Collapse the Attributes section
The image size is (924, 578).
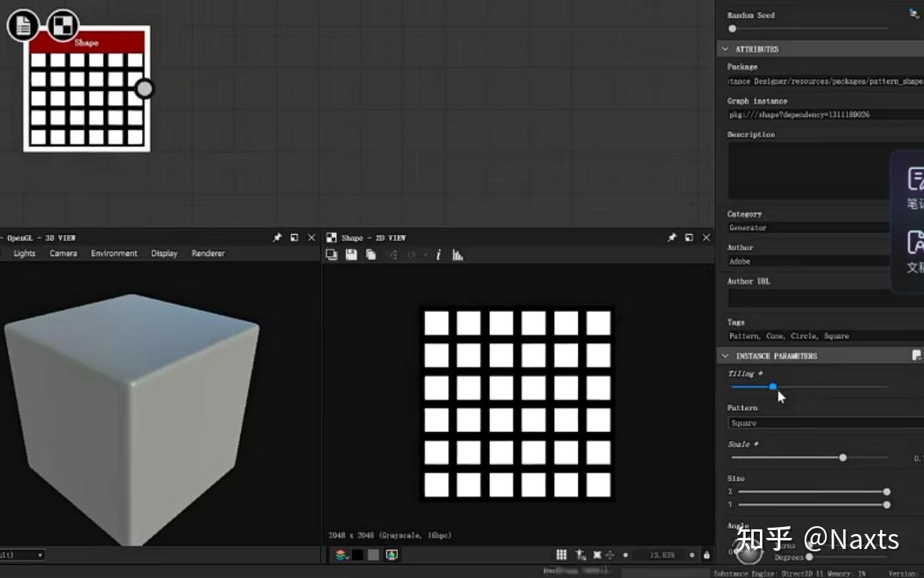725,49
